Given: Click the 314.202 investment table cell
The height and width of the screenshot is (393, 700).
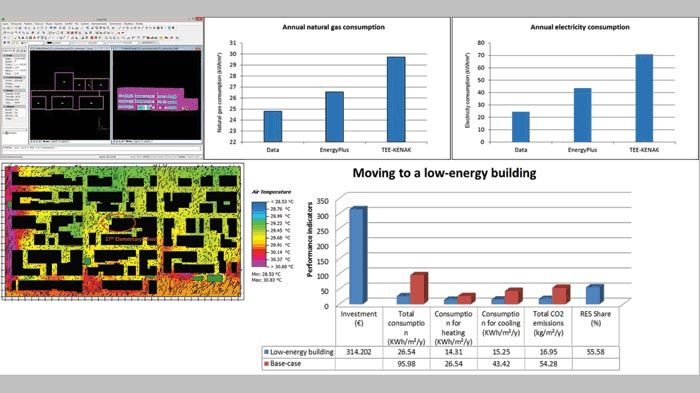Looking at the screenshot, I should pos(359,352).
